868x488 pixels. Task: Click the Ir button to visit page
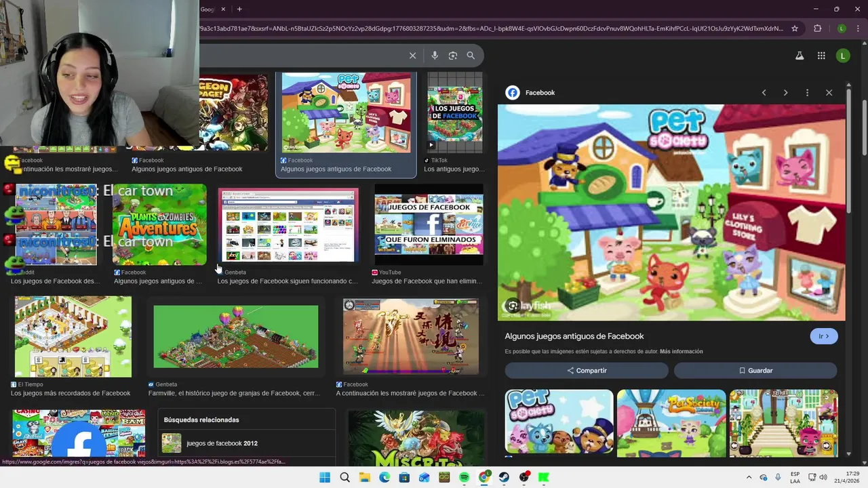coord(824,336)
